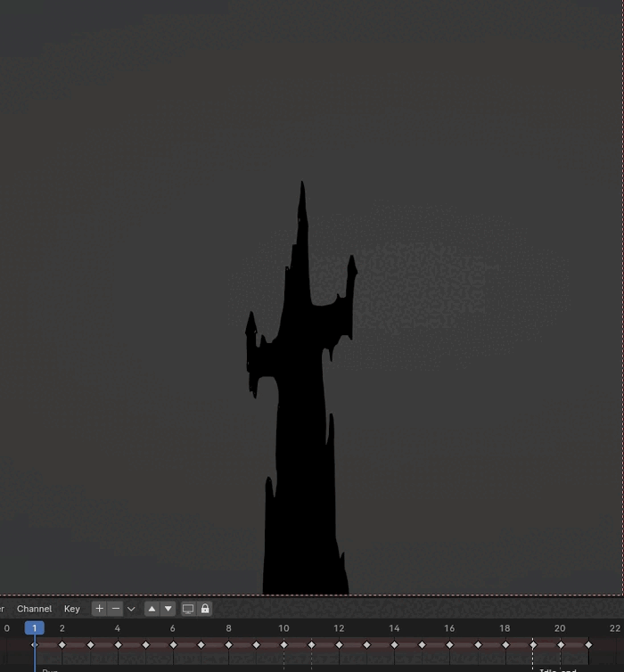The width and height of the screenshot is (624, 672).
Task: Click frame number 22 on the ruler
Action: (x=615, y=628)
